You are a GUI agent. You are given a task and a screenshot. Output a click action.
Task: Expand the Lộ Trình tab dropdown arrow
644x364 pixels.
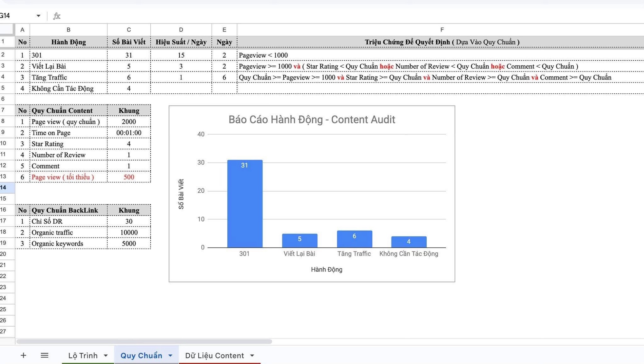point(106,356)
